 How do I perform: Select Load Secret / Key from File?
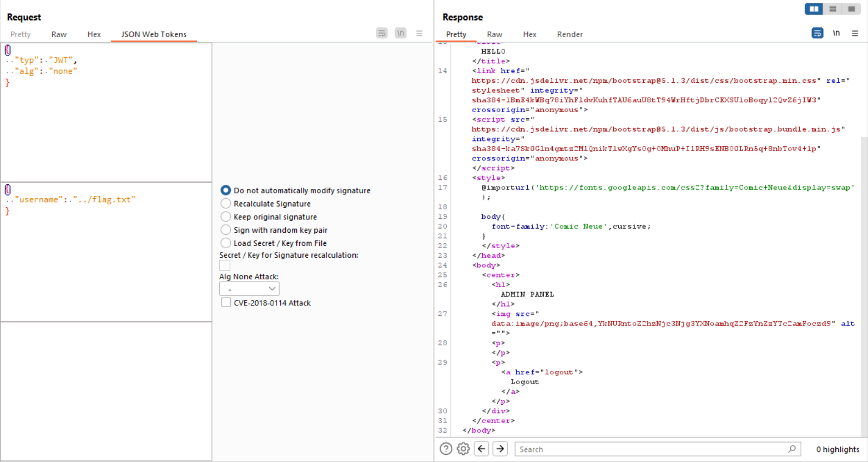[x=226, y=243]
